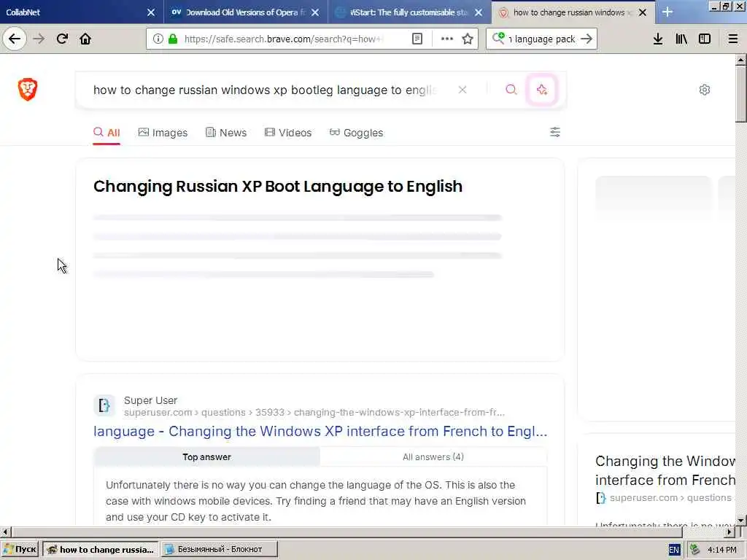
Task: Click the green padlock security icon
Action: click(x=173, y=39)
